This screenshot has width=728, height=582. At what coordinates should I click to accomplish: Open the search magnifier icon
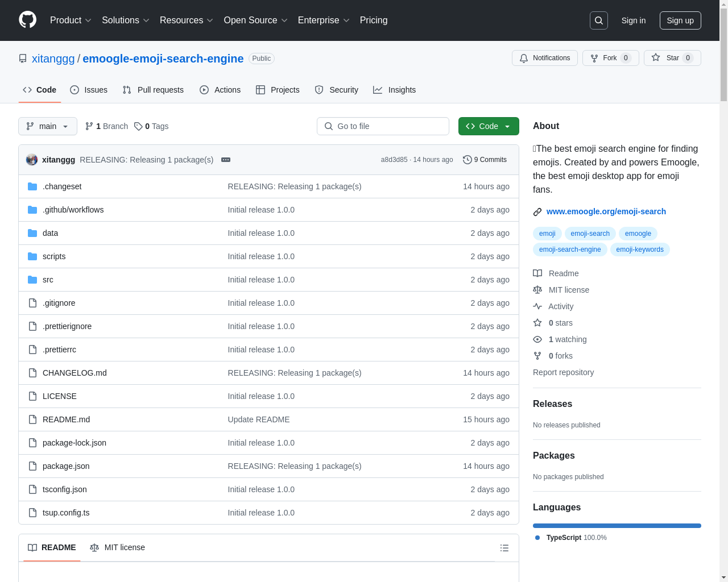tap(599, 20)
